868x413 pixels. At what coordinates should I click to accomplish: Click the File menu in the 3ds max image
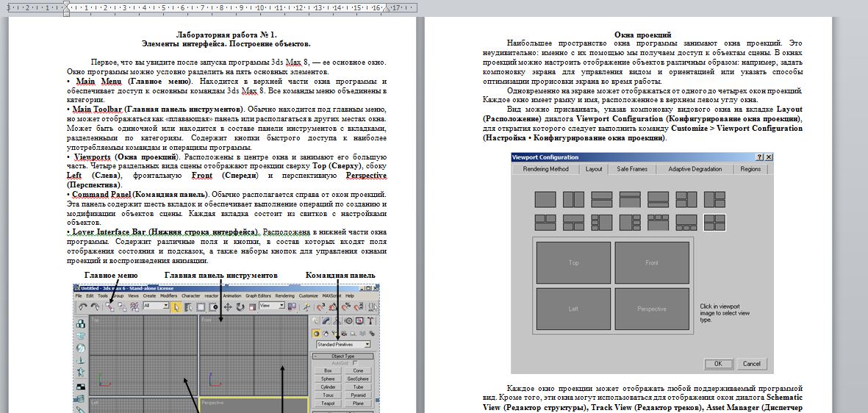[x=79, y=295]
